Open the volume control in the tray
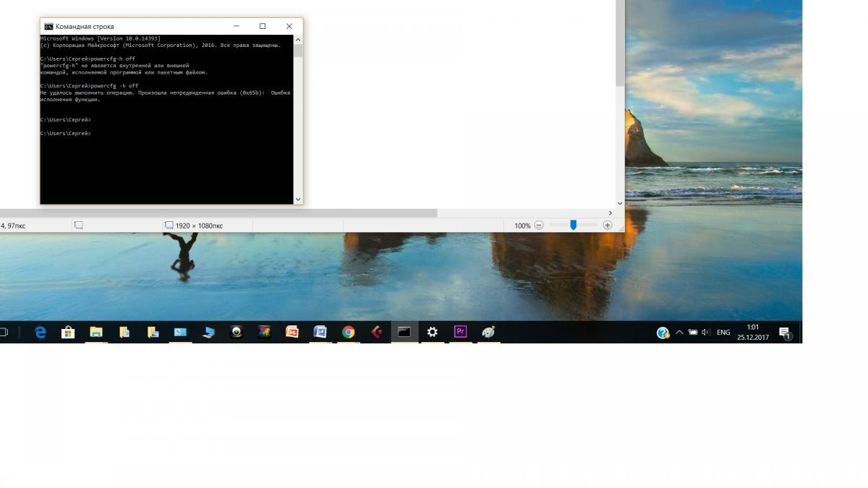 pos(706,333)
